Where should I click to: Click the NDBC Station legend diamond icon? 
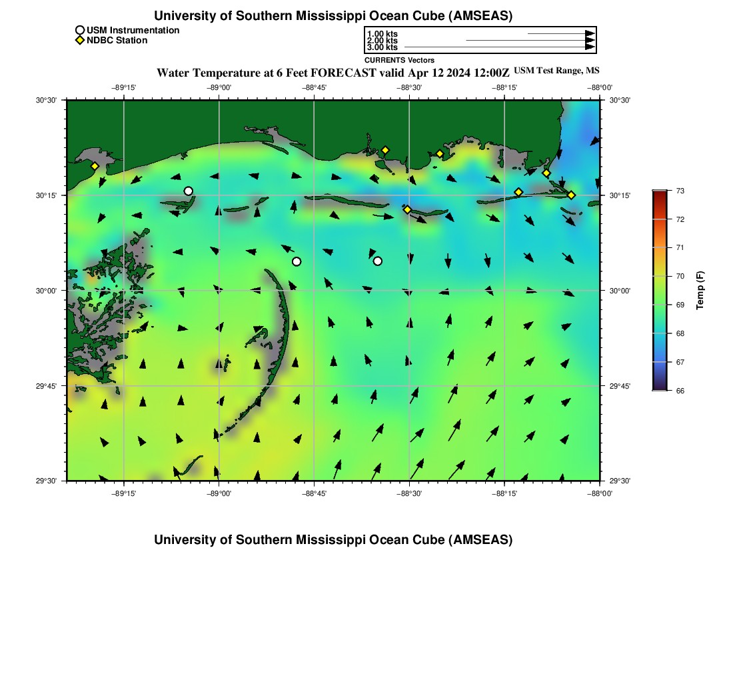(80, 41)
